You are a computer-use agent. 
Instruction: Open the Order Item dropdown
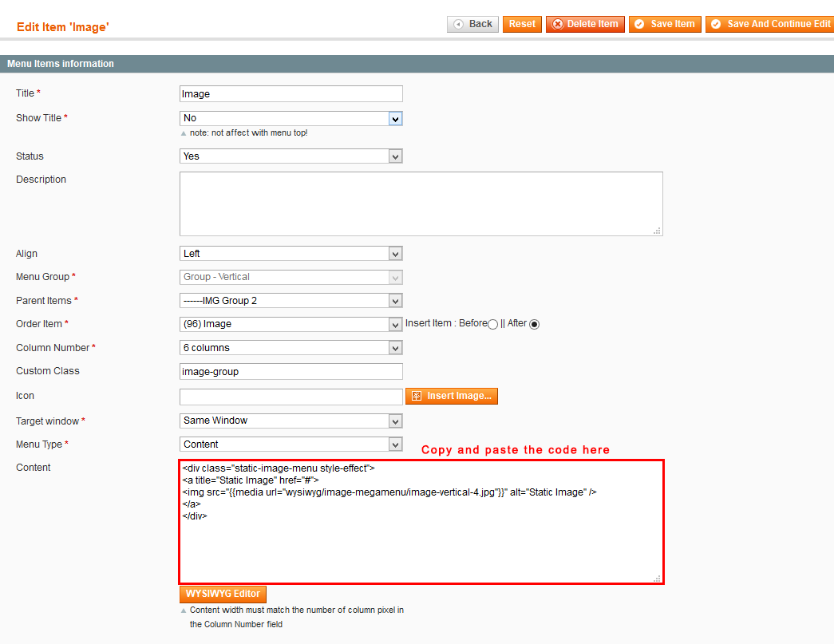tap(291, 324)
